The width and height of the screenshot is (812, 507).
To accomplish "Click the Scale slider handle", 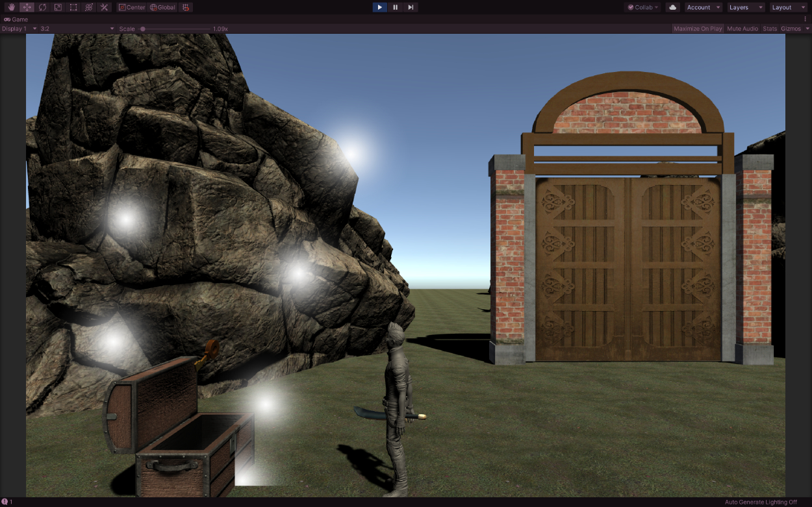I will click(x=142, y=29).
